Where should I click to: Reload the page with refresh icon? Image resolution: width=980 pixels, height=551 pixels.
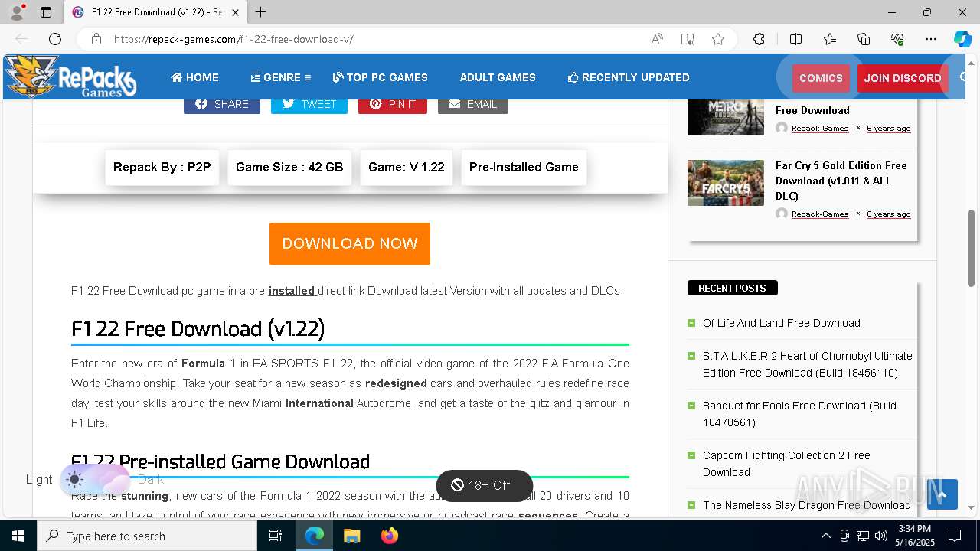pyautogui.click(x=55, y=39)
